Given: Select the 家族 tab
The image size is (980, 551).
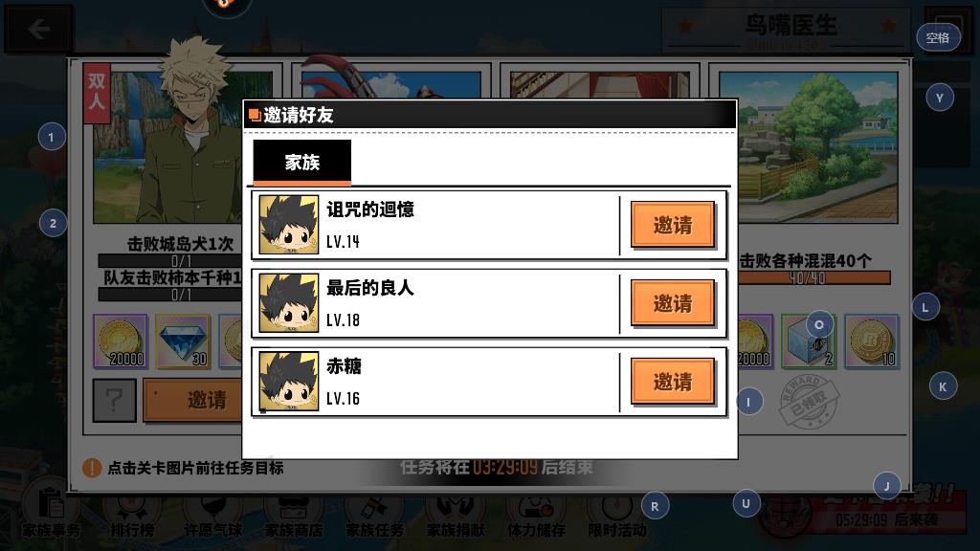Looking at the screenshot, I should 301,163.
